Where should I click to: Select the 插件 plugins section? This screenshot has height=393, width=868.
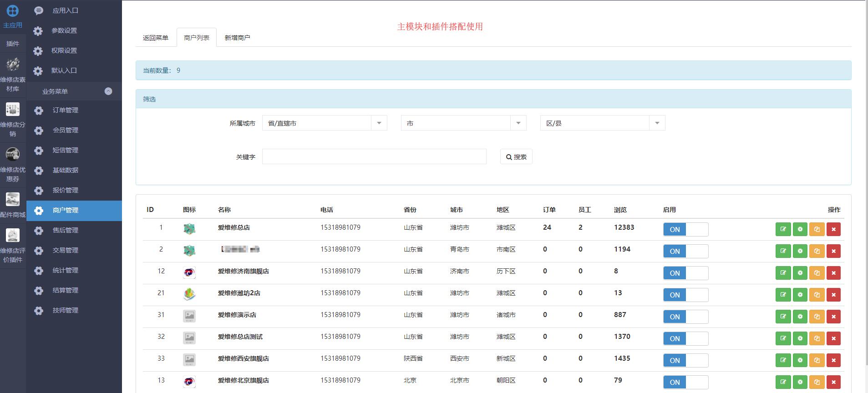point(13,44)
